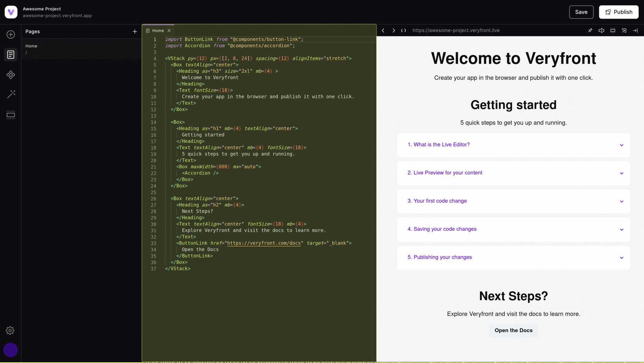Expand 'Saving your code changes' accordion

(514, 230)
